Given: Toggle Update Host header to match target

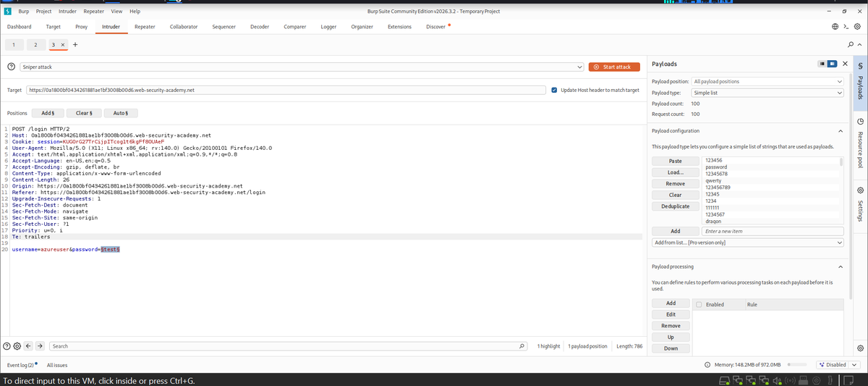Looking at the screenshot, I should click(x=554, y=90).
